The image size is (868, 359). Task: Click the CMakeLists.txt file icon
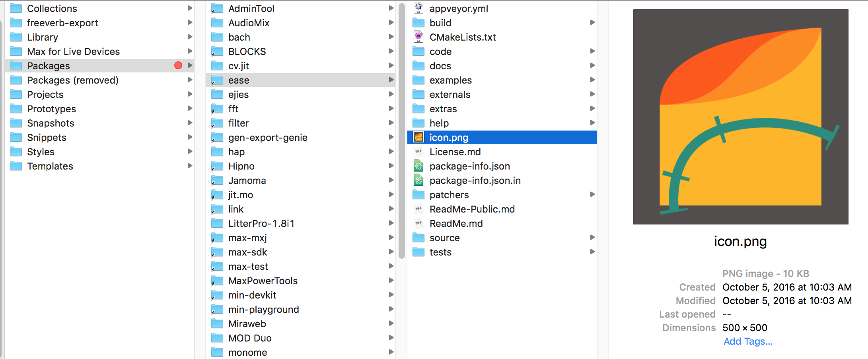[418, 37]
